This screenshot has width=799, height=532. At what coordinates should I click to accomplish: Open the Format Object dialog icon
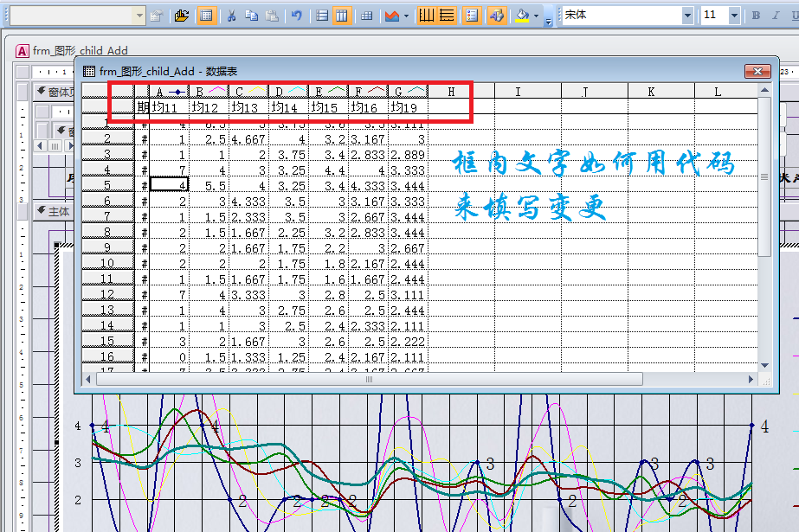point(157,16)
